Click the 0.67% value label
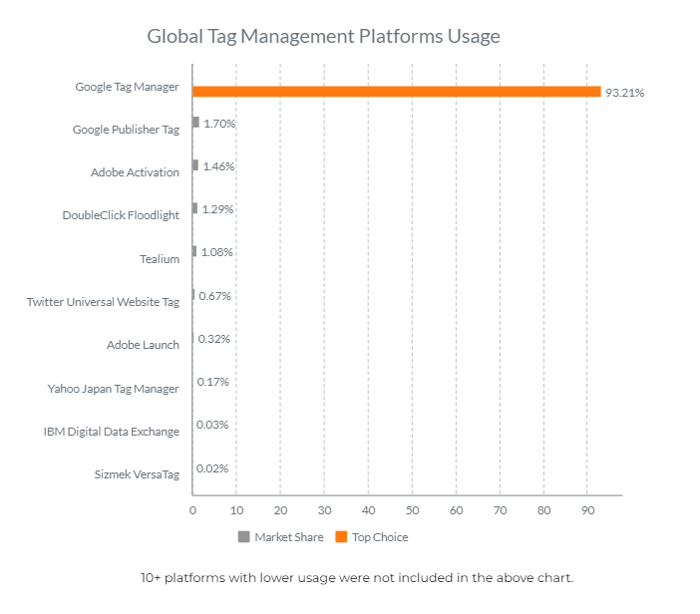Viewport: 700px width, 614px height. click(x=214, y=296)
